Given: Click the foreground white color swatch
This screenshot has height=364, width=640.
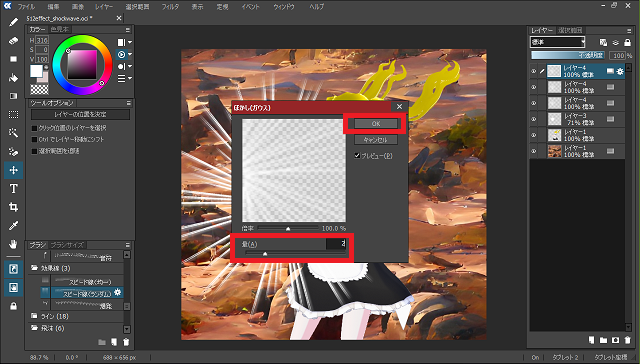Looking at the screenshot, I should (36, 71).
